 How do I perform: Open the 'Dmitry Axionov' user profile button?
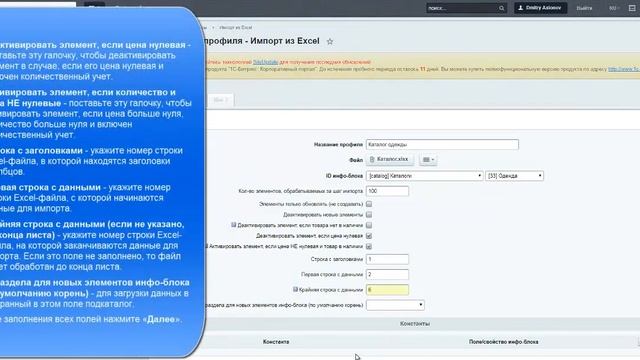point(540,8)
